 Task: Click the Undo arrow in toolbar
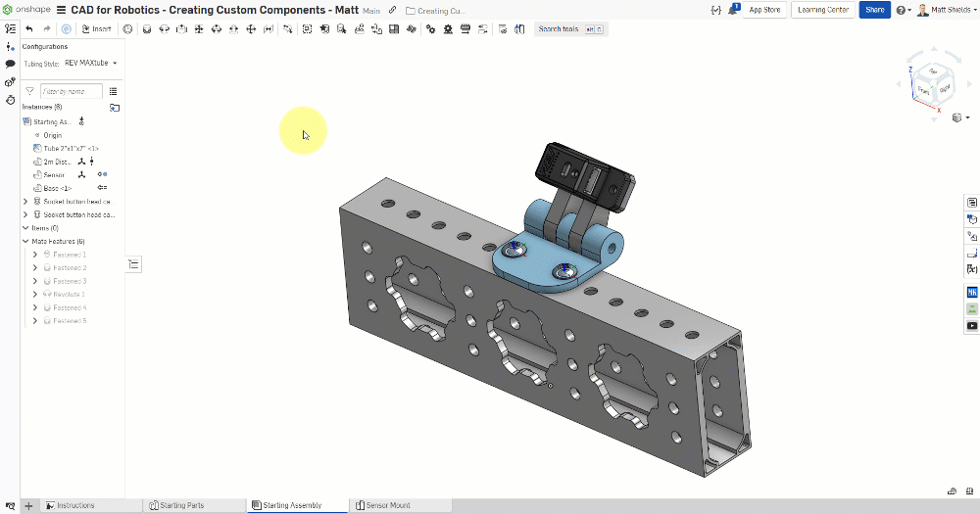[29, 29]
